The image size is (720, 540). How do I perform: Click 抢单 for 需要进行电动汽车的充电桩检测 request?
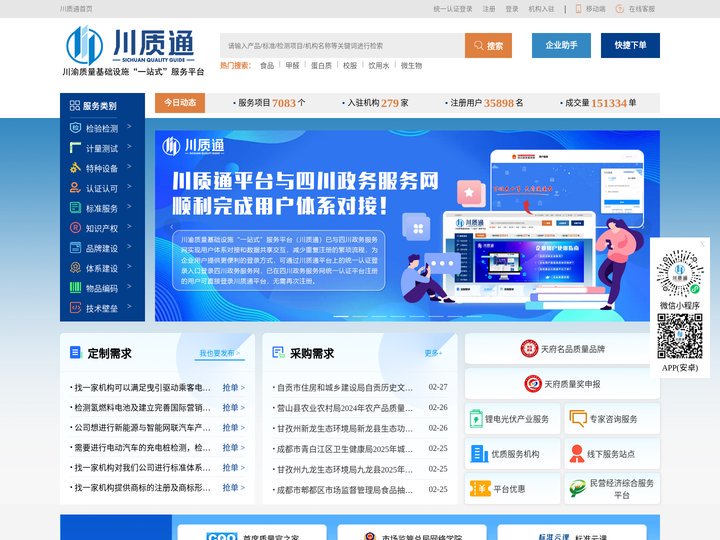pyautogui.click(x=233, y=447)
